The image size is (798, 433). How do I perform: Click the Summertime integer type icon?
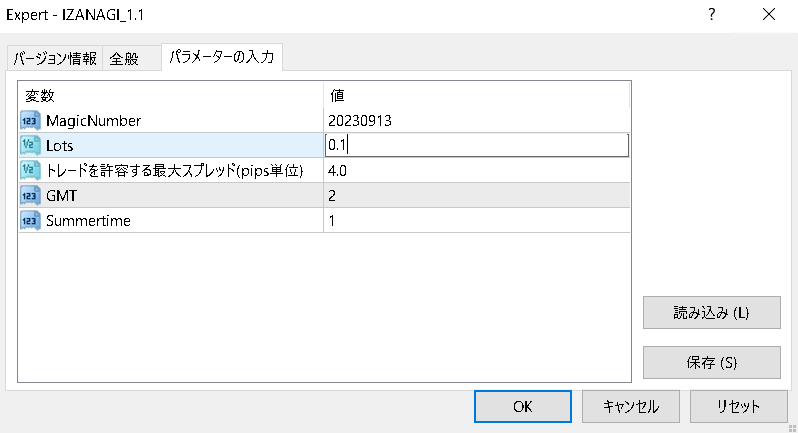point(29,220)
